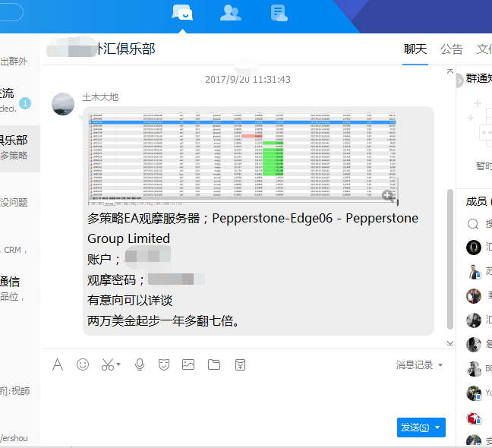
Task: Select the member avatar of man in suit
Action: click(474, 272)
